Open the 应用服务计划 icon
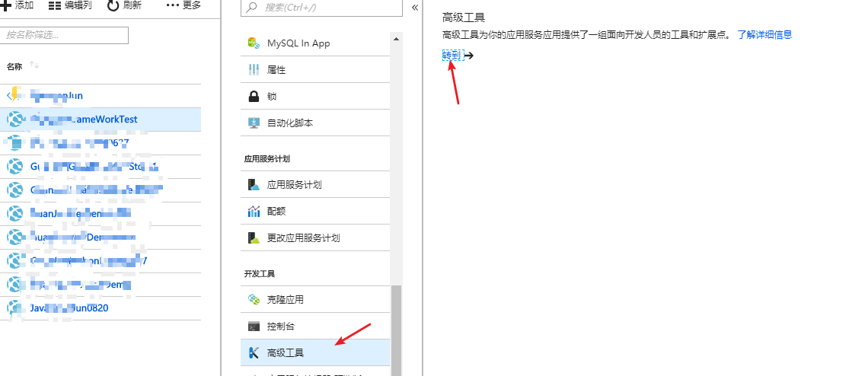Image resolution: width=868 pixels, height=376 pixels. click(x=254, y=185)
